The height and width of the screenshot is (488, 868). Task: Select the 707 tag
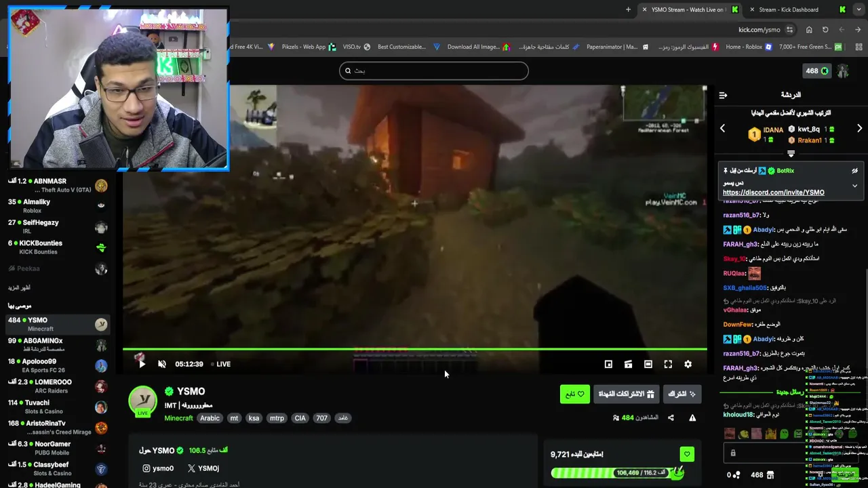pos(321,418)
